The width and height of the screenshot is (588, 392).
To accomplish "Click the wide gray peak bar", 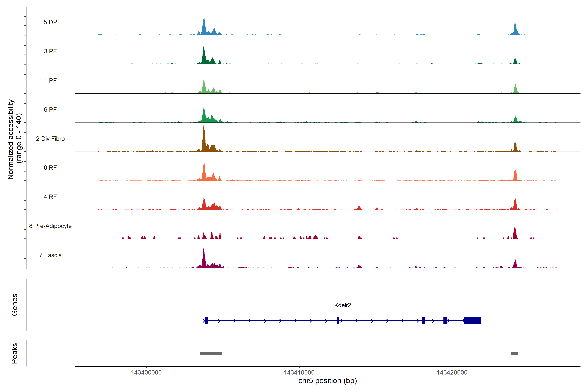I will tap(211, 353).
